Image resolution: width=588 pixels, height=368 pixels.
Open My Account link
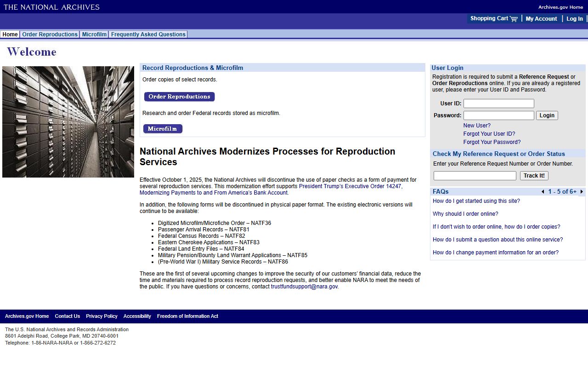point(541,19)
